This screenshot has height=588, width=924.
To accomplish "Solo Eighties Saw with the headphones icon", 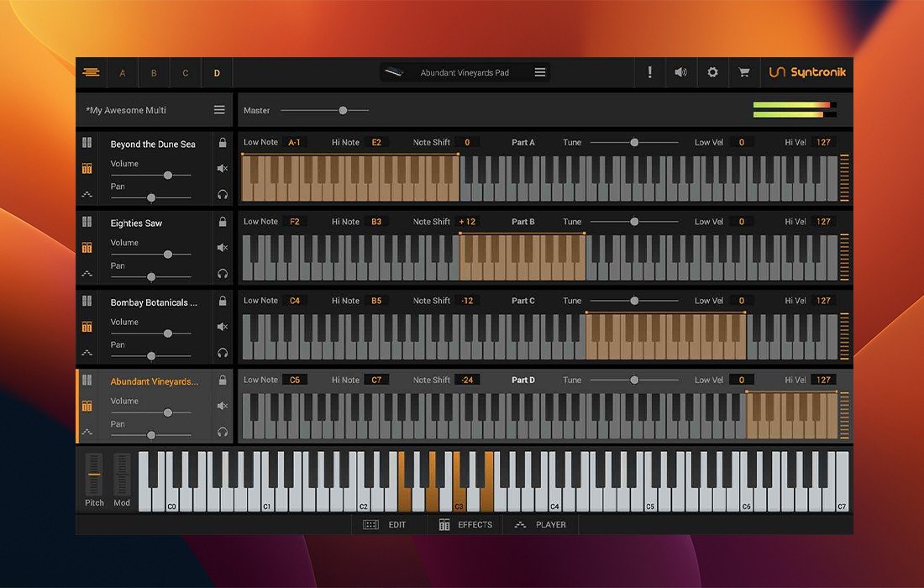I will click(223, 273).
